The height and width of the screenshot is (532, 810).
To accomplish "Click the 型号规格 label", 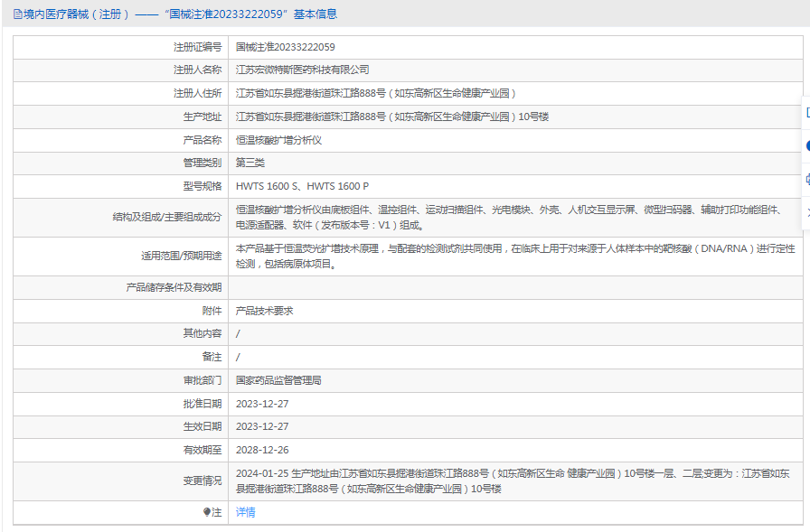I will [202, 186].
